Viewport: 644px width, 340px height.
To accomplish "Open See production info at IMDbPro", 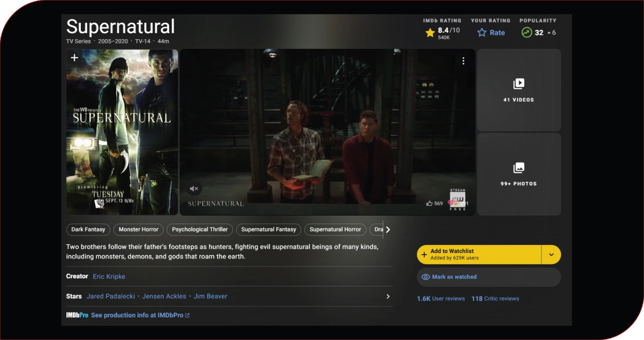I will tap(140, 315).
